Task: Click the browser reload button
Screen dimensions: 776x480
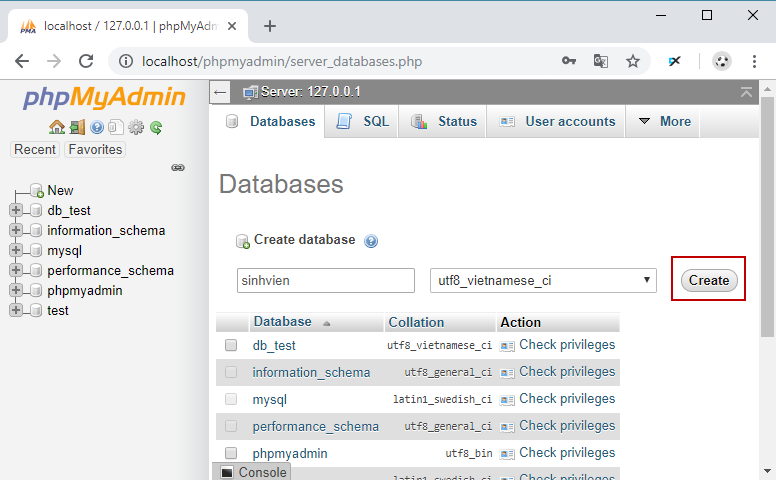Action: 86,61
